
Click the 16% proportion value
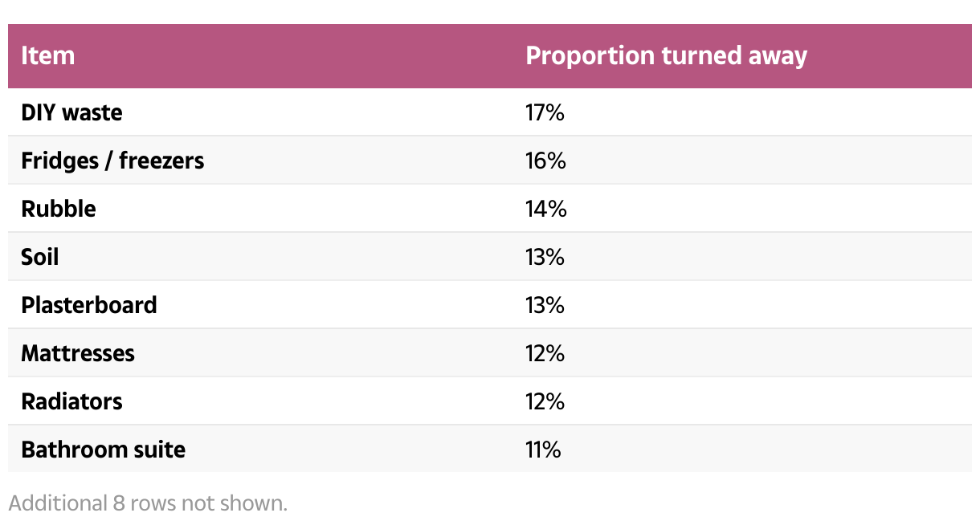[545, 161]
